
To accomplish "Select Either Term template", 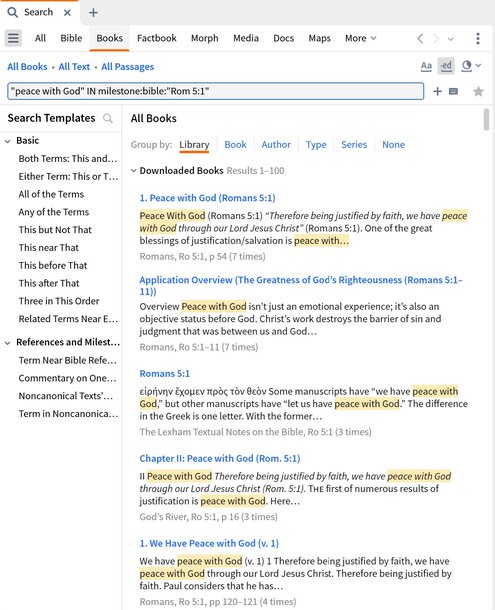I will tap(68, 177).
